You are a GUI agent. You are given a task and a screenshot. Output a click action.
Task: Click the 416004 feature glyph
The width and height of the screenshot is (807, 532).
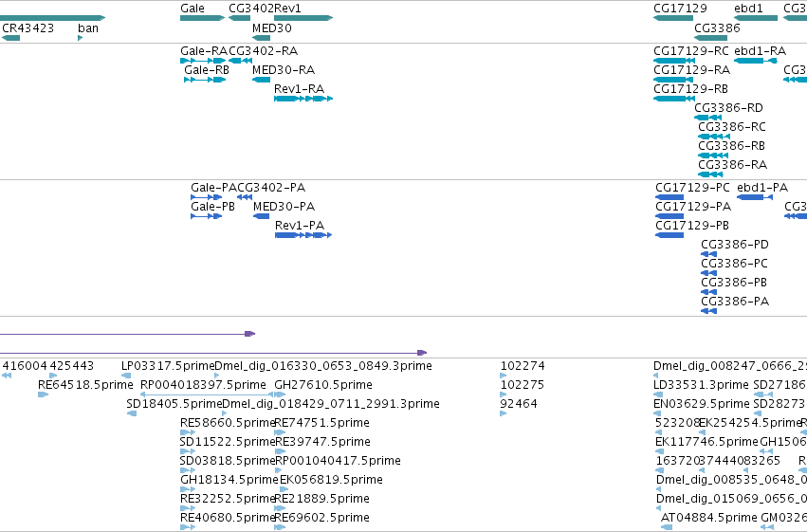click(7, 376)
